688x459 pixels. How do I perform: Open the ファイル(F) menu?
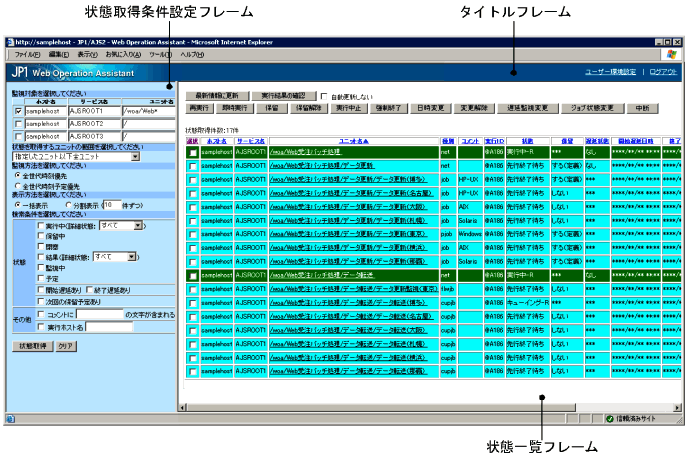point(27,54)
